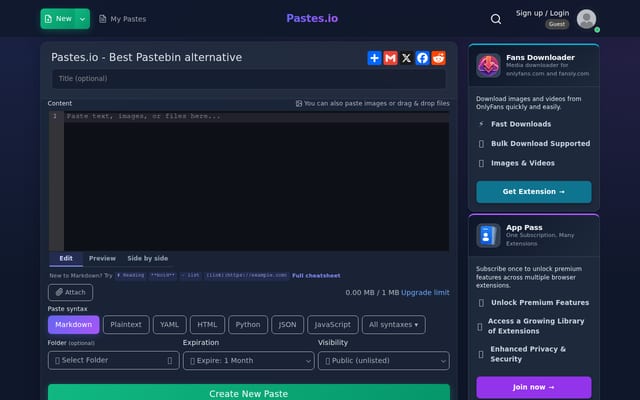The height and width of the screenshot is (400, 640).
Task: Click Sign up / Login link
Action: (542, 13)
